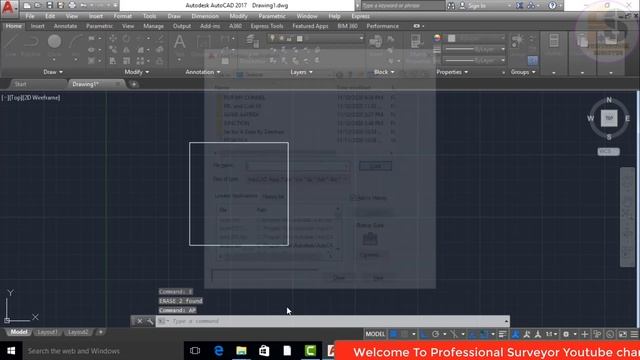Select the Mirror tool in Modify panel

[x=127, y=50]
